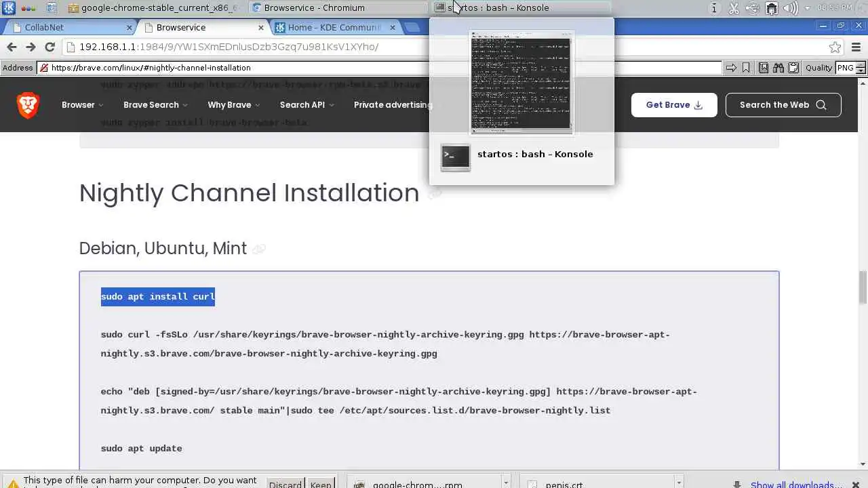This screenshot has height=488, width=868.
Task: Open Browservice find binoculars icon
Action: click(778, 68)
